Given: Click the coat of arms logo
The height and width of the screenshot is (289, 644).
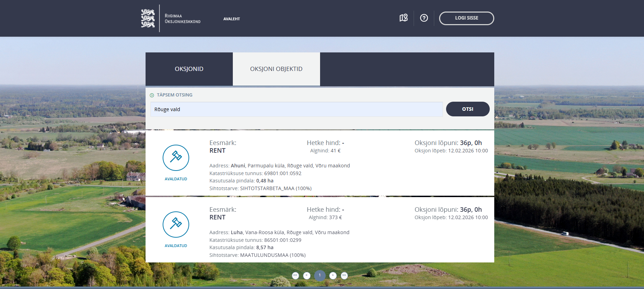Looking at the screenshot, I should tap(148, 18).
